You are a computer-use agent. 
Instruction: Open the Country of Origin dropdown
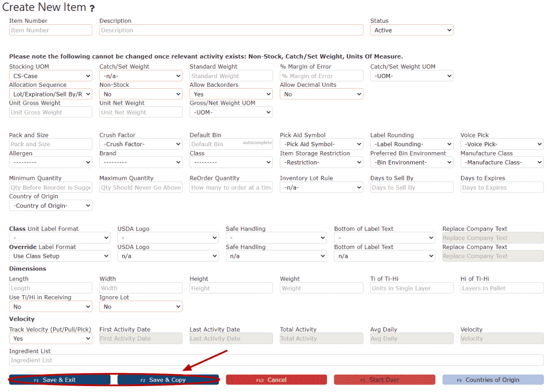[x=50, y=206]
